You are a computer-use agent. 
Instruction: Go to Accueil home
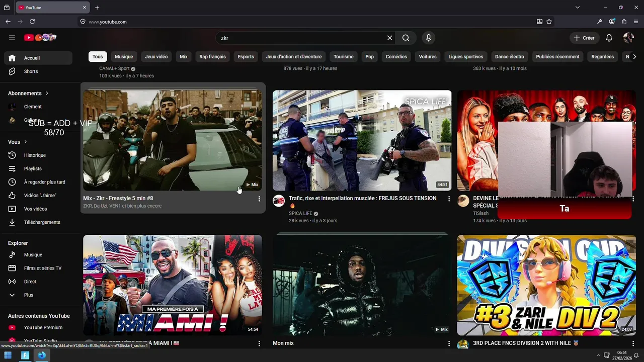pyautogui.click(x=38, y=58)
